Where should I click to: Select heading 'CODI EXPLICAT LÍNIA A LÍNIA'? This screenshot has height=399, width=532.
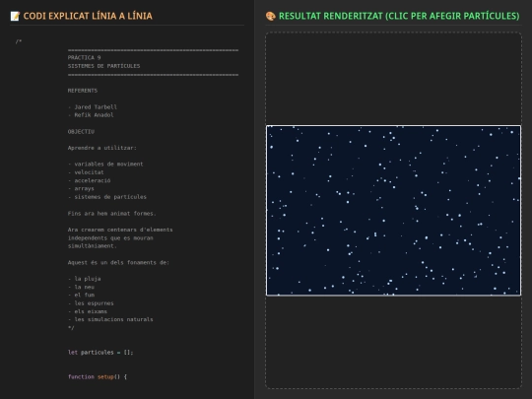[x=88, y=16]
